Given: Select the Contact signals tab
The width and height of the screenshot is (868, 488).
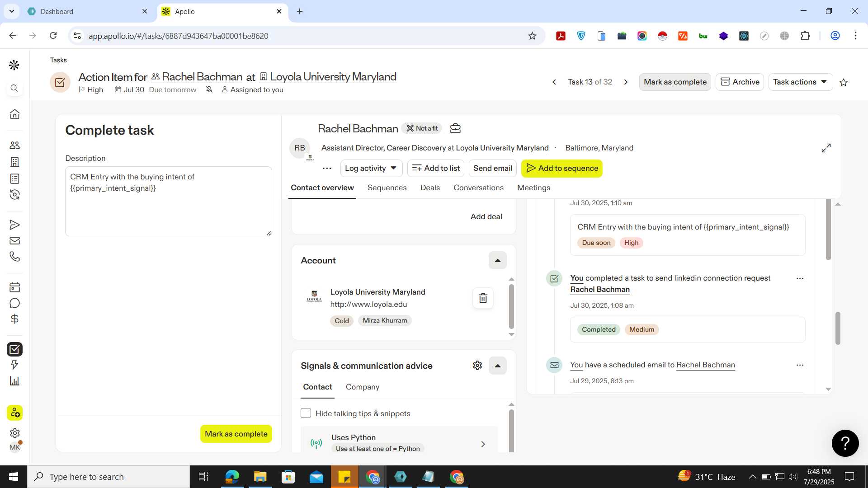Looking at the screenshot, I should coord(317,387).
